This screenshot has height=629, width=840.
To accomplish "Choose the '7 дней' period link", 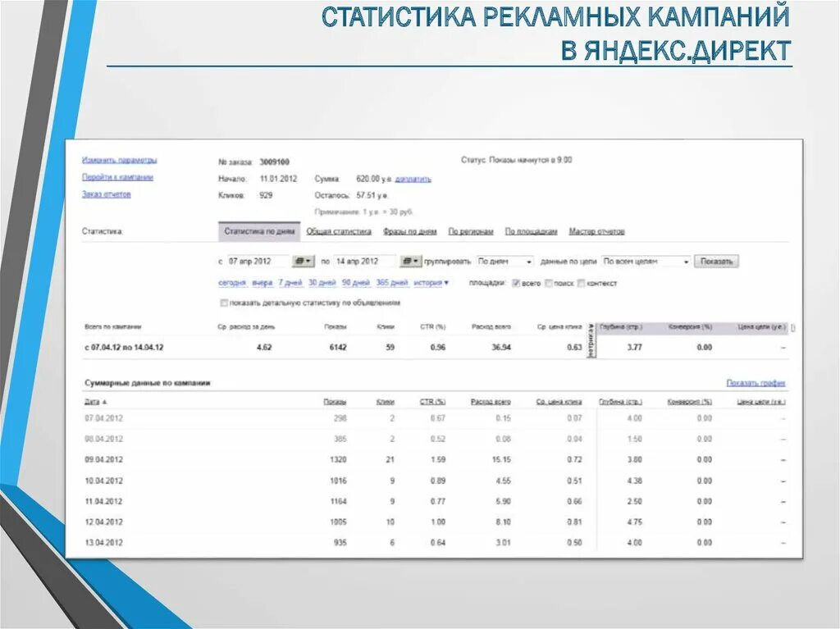I will click(290, 283).
